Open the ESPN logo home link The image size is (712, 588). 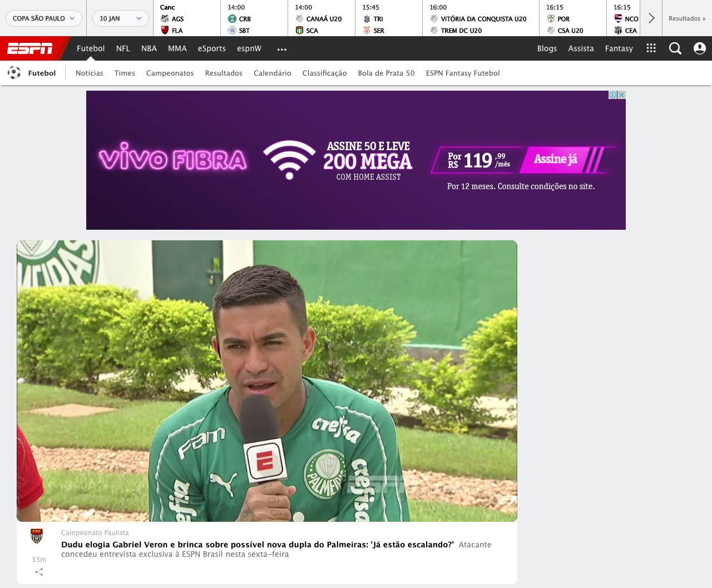pos(30,49)
